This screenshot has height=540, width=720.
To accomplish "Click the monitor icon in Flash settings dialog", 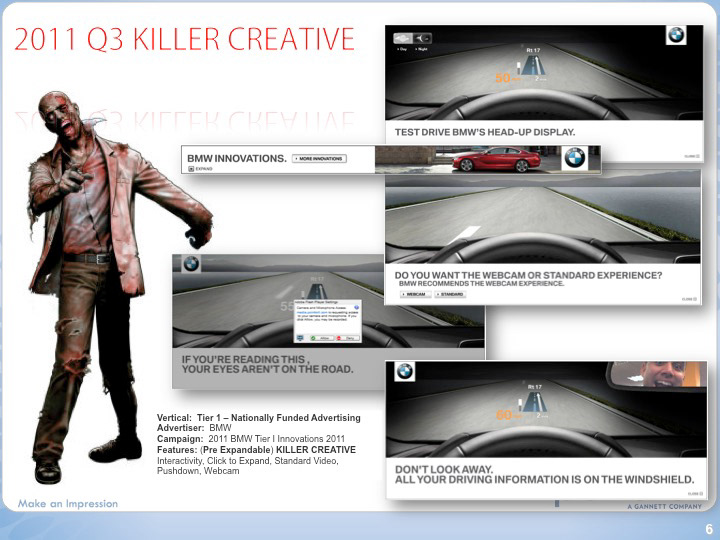I will pyautogui.click(x=300, y=338).
